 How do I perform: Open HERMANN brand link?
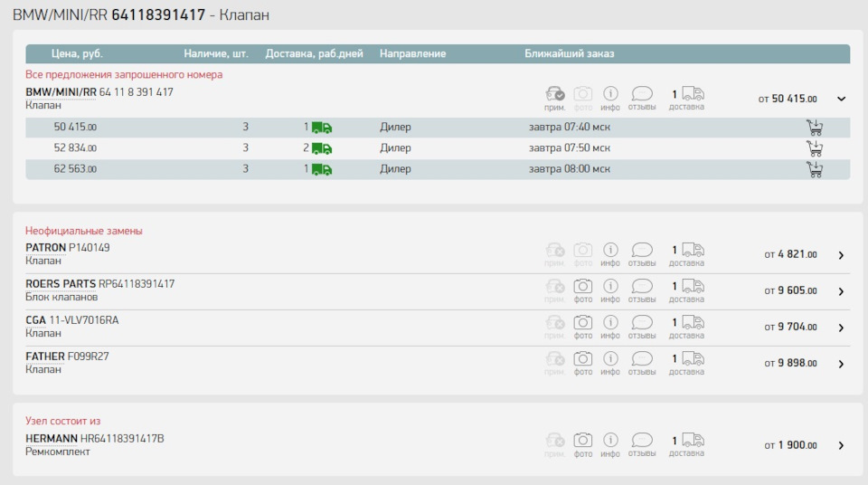pyautogui.click(x=52, y=439)
